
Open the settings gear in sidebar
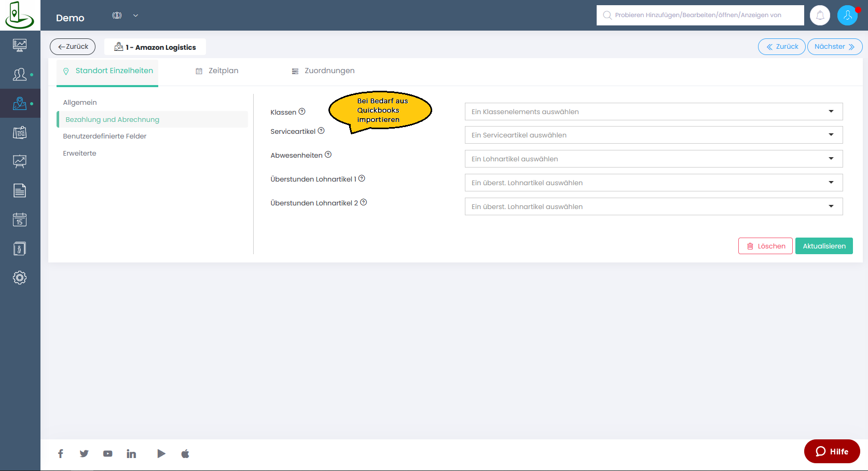click(x=20, y=278)
